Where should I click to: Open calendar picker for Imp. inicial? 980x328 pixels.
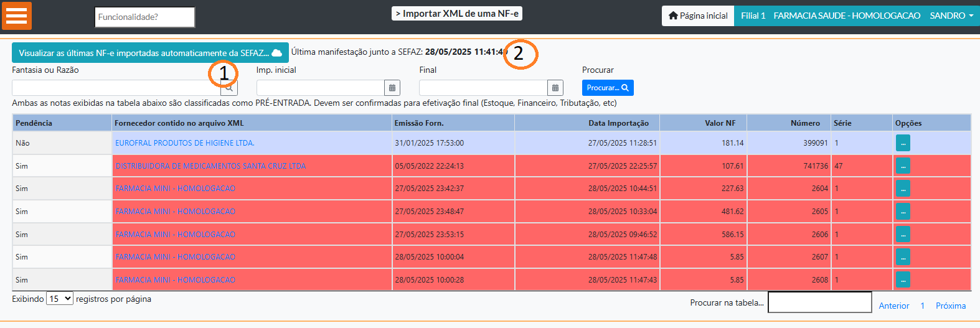click(392, 88)
